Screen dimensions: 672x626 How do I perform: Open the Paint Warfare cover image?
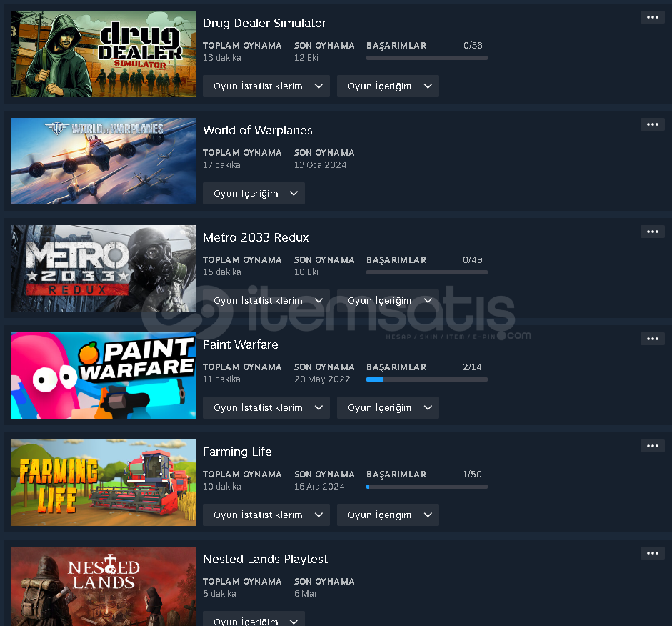click(x=103, y=376)
